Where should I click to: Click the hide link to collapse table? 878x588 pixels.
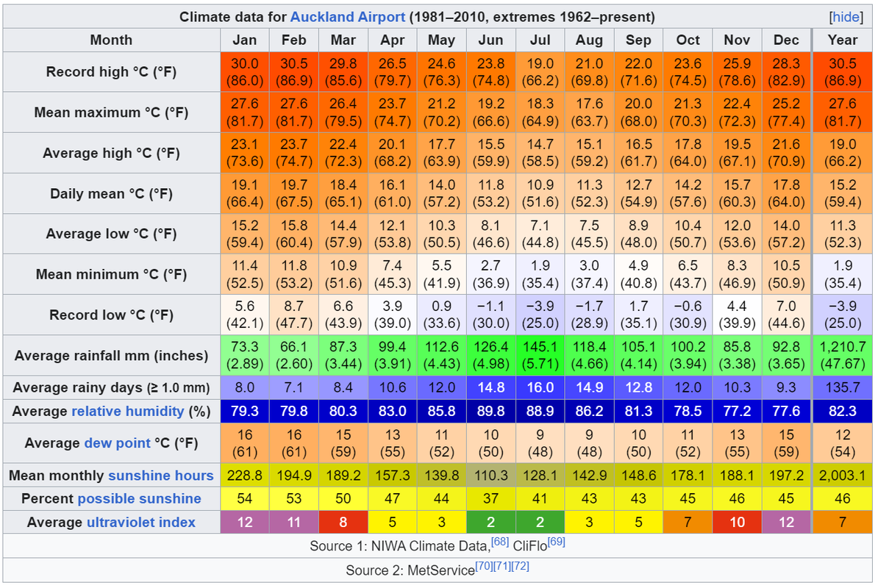tap(846, 17)
